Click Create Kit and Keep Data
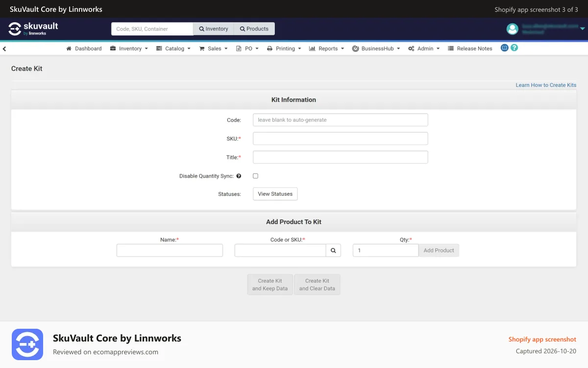The image size is (588, 368). [x=270, y=285]
